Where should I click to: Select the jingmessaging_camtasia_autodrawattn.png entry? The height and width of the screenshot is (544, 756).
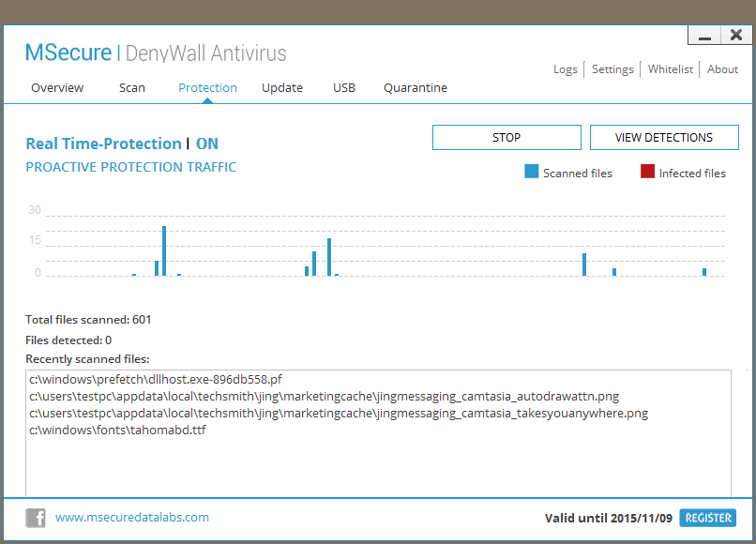(324, 397)
